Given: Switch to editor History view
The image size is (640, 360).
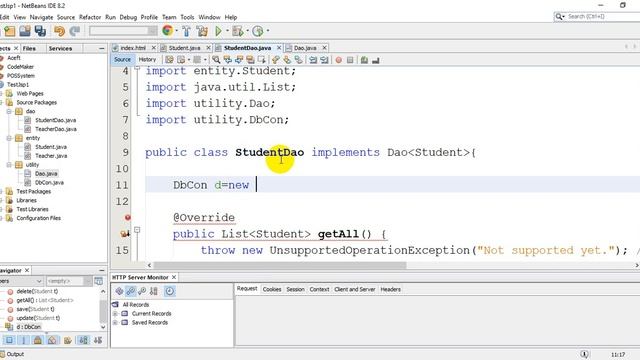Looking at the screenshot, I should click(147, 60).
